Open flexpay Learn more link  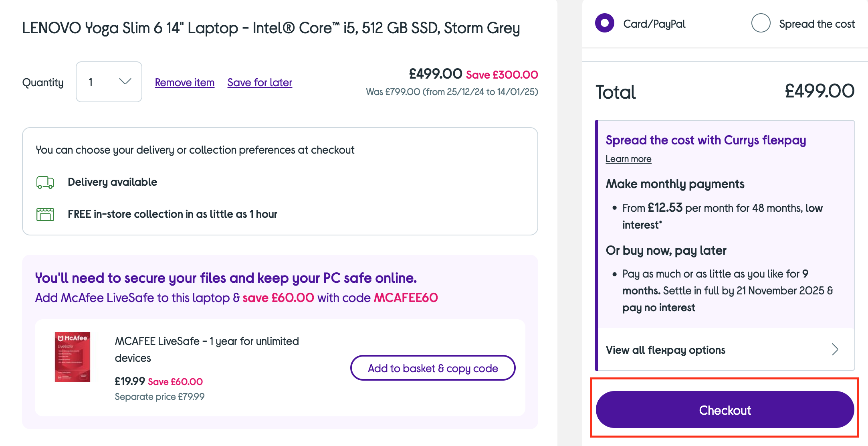pyautogui.click(x=628, y=159)
